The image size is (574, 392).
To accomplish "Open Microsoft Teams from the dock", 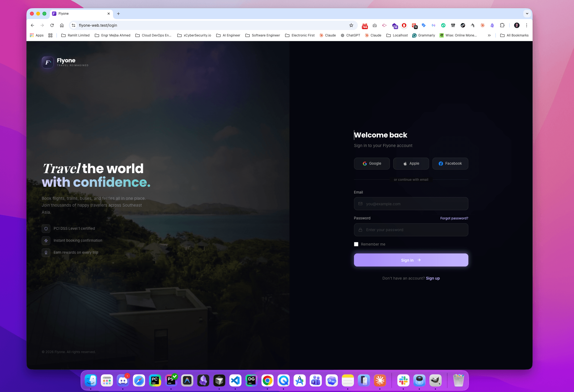I will point(316,380).
